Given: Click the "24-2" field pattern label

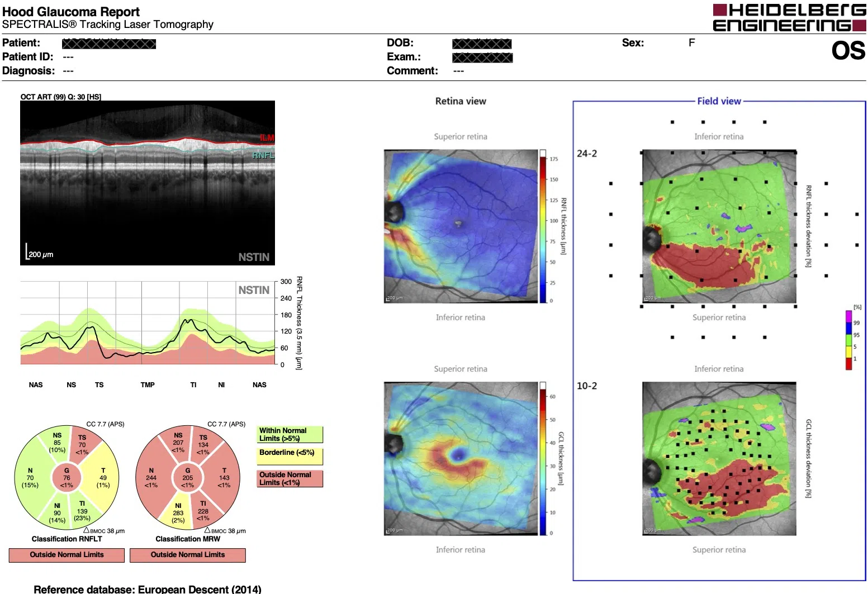Looking at the screenshot, I should coord(587,154).
